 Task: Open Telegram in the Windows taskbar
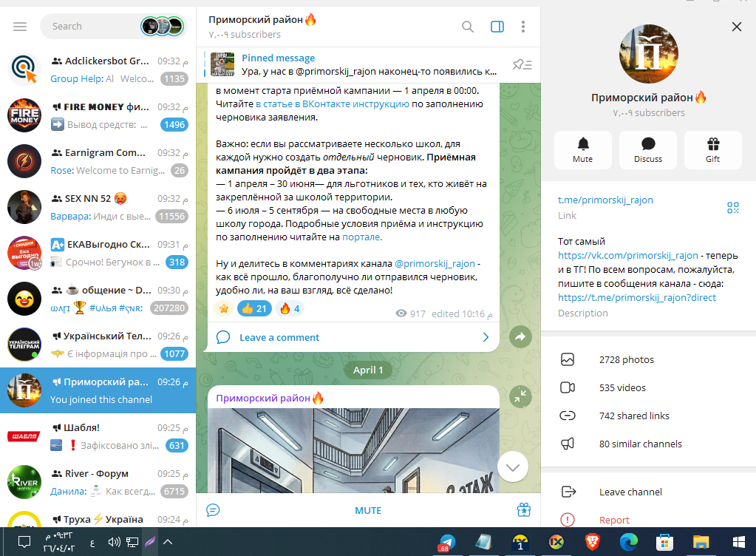coord(447,543)
